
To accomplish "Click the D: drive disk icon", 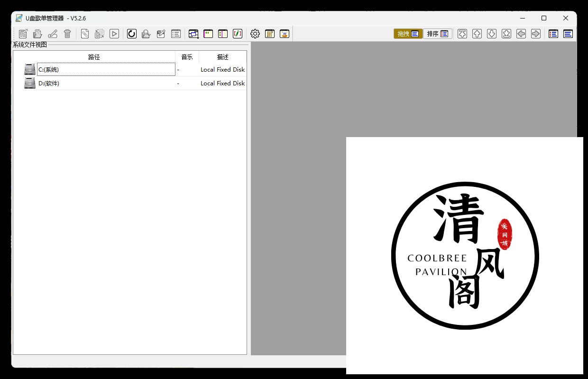I will tap(30, 83).
